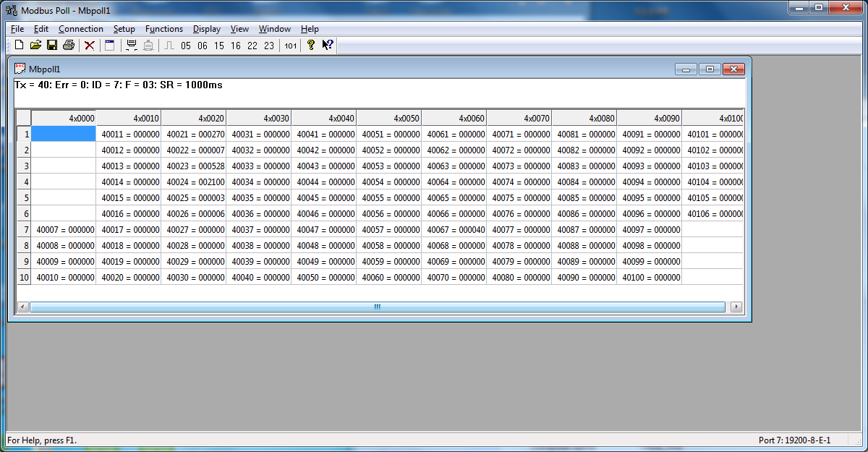Click cell 40007 = 000000

[x=64, y=229]
